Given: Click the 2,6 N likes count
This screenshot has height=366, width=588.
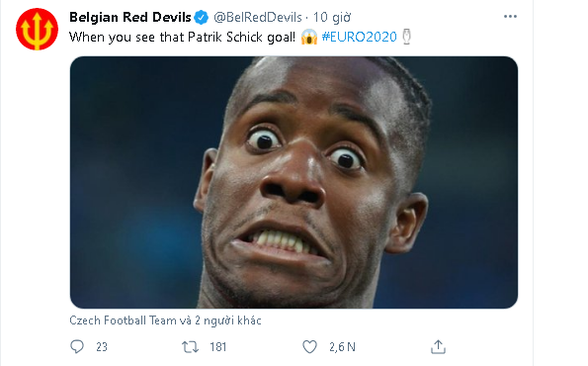Looking at the screenshot, I should coord(342,347).
